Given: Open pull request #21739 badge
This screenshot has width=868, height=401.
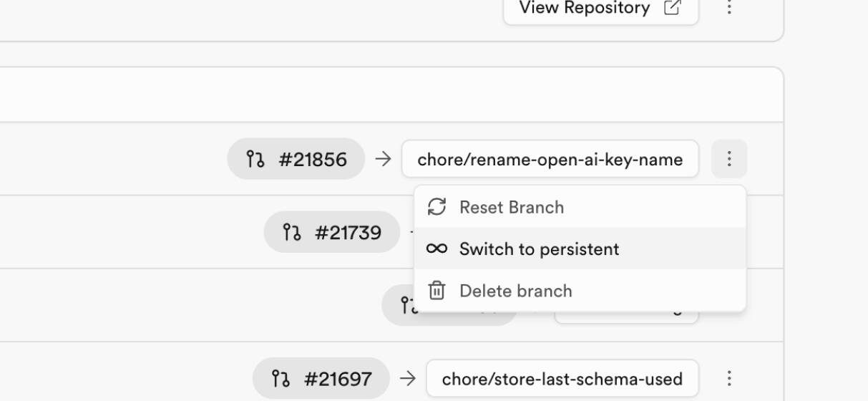Looking at the screenshot, I should (x=332, y=232).
